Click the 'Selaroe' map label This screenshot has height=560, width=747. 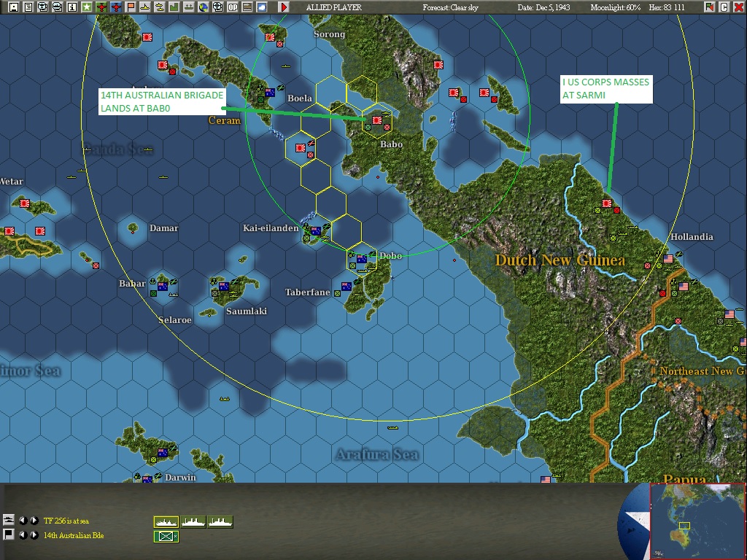click(175, 320)
